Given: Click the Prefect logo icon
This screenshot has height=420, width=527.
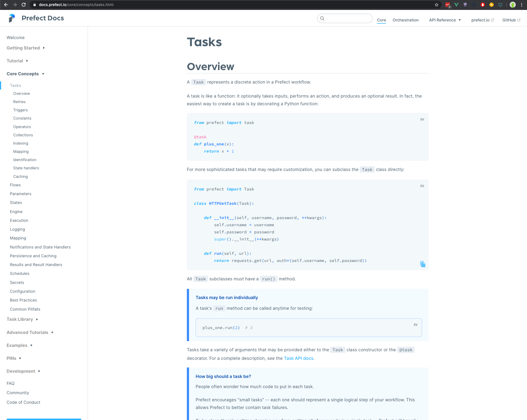Looking at the screenshot, I should click(12, 18).
